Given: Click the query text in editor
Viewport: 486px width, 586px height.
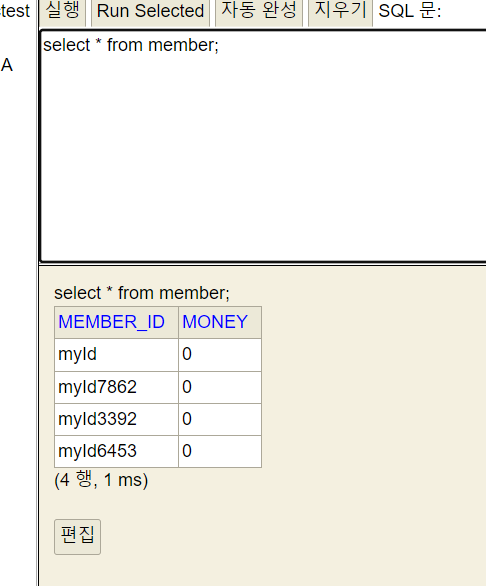Looking at the screenshot, I should [131, 45].
